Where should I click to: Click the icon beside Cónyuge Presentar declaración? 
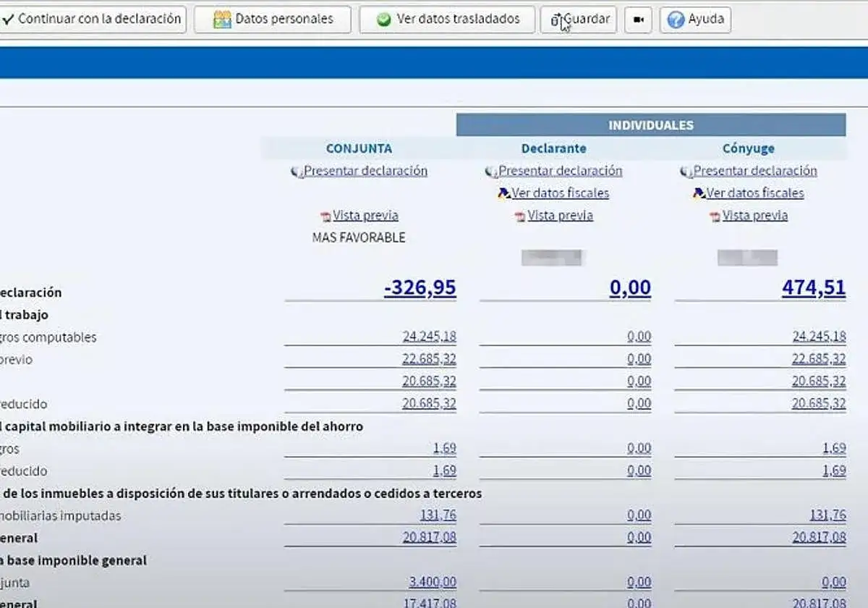(686, 172)
